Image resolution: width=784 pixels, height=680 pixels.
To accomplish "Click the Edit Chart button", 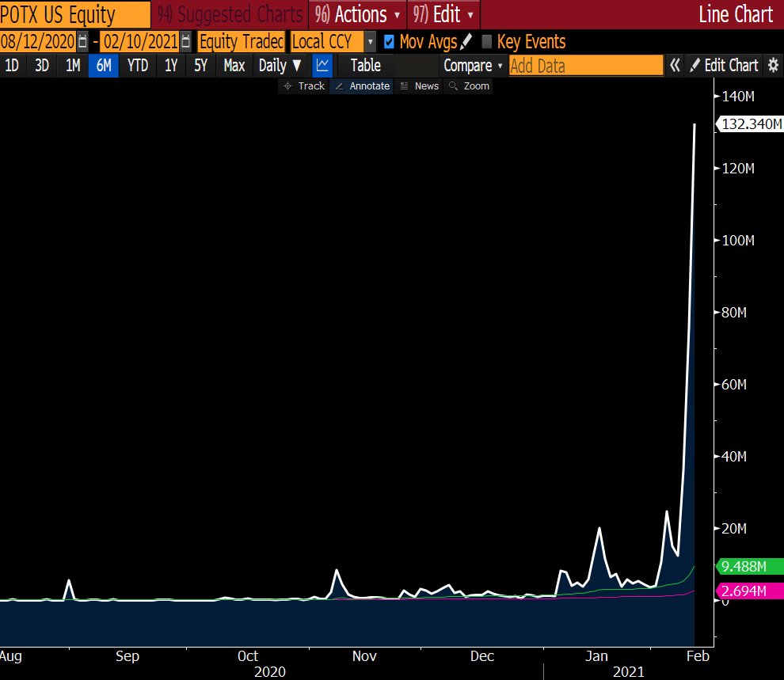I will click(x=723, y=66).
